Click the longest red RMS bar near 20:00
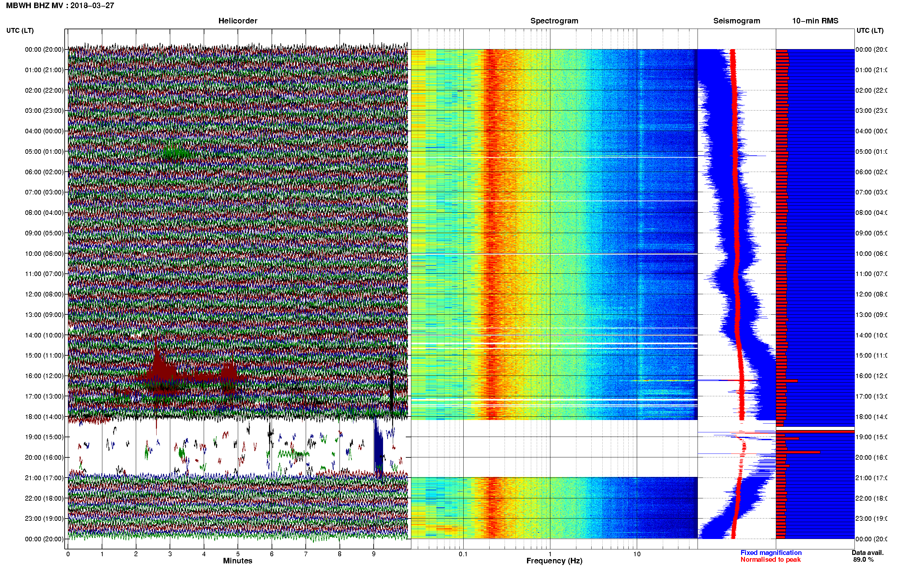924x578 pixels. point(798,452)
